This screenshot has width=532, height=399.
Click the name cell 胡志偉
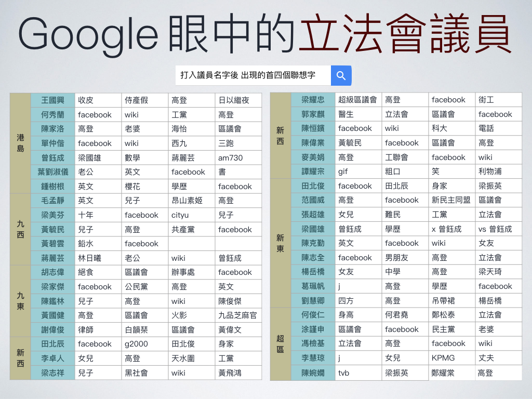(52, 272)
